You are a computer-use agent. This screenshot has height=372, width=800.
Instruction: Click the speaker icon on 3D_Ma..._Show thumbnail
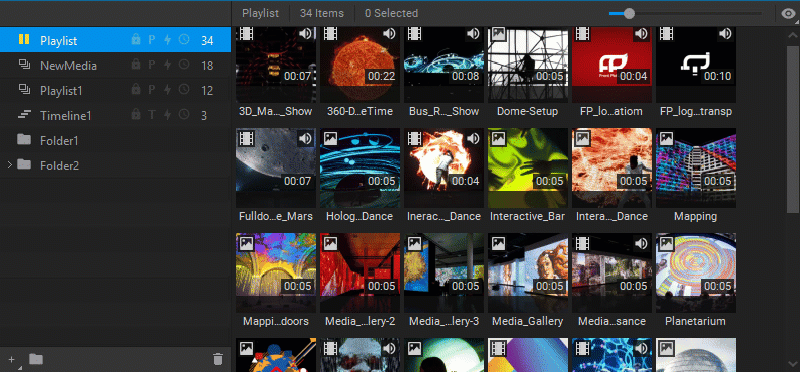click(x=306, y=34)
